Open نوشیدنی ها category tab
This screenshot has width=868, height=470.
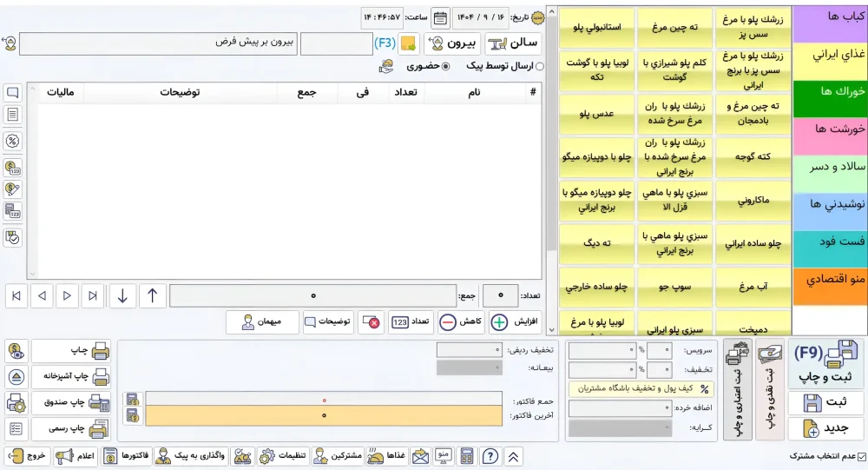click(831, 212)
